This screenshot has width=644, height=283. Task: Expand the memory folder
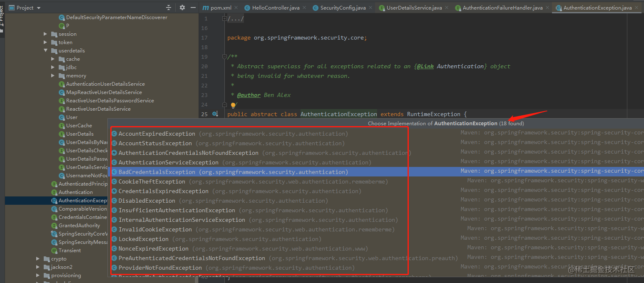(x=53, y=76)
